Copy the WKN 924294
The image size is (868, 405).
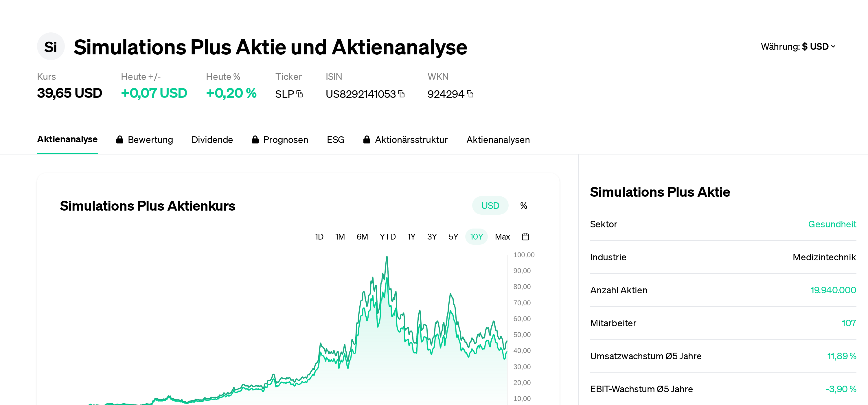coord(470,94)
